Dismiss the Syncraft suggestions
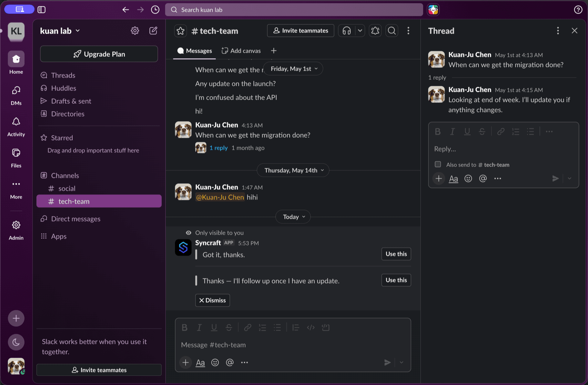The width and height of the screenshot is (588, 385). pyautogui.click(x=212, y=300)
